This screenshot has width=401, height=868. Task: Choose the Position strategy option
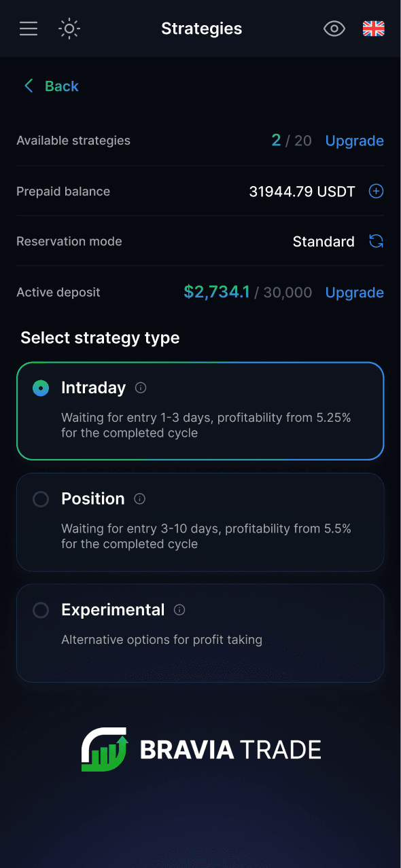click(x=40, y=499)
